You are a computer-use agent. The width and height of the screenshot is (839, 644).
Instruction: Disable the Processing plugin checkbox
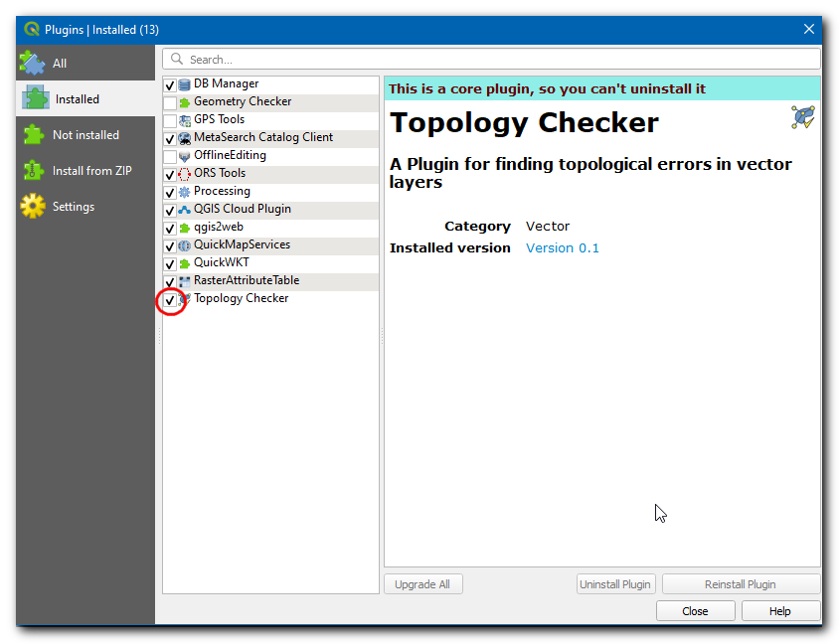pos(170,193)
